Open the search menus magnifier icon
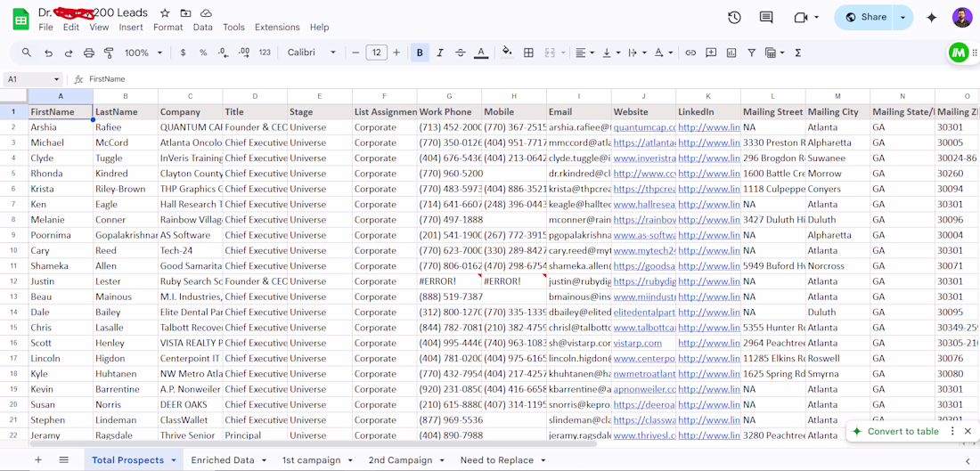 (x=26, y=53)
